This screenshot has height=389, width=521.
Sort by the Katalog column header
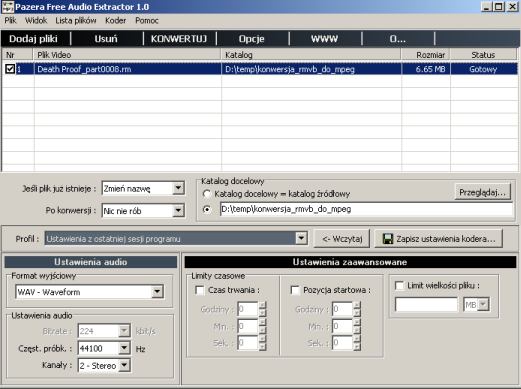pyautogui.click(x=311, y=55)
